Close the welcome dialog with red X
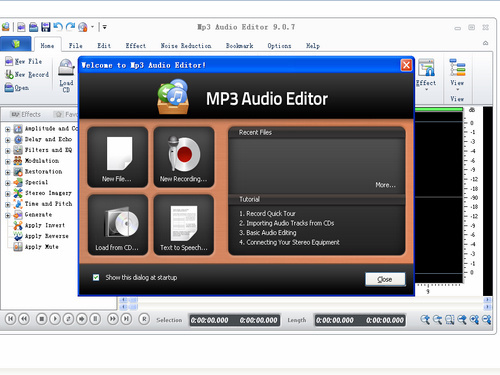 click(x=406, y=65)
